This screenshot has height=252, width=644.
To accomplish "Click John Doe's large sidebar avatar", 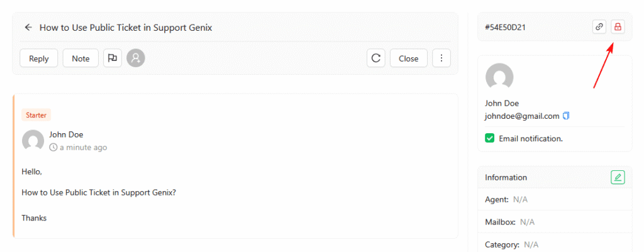I will coord(499,77).
